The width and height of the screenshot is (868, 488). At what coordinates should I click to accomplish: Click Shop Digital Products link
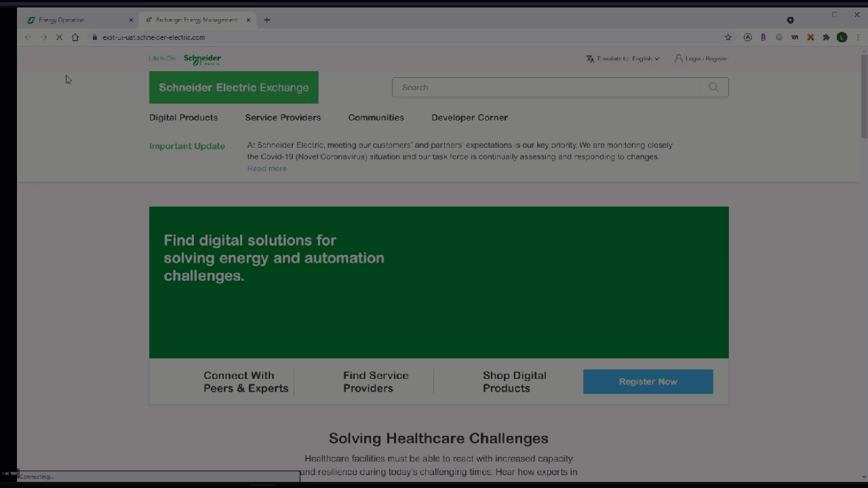click(514, 382)
